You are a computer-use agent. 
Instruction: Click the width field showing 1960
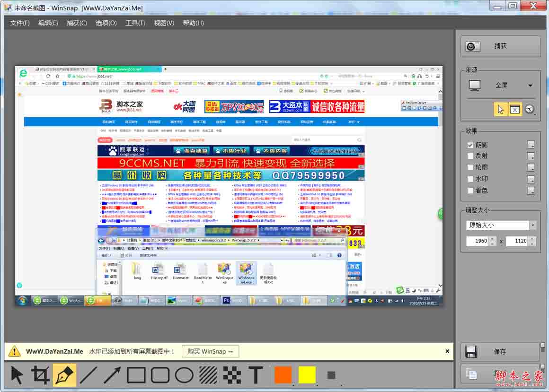click(x=478, y=241)
